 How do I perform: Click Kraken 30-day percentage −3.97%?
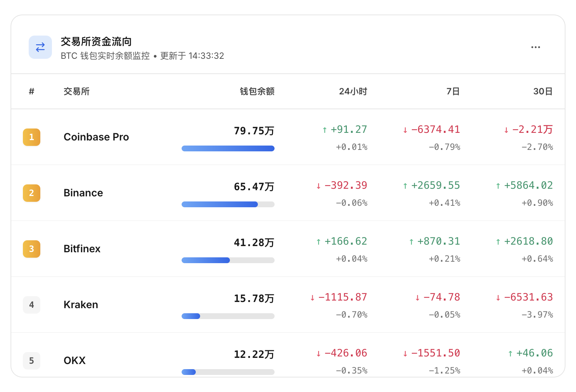tap(538, 315)
